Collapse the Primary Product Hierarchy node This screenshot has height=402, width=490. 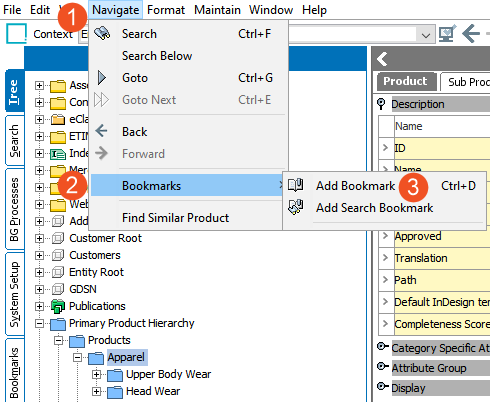pyautogui.click(x=39, y=323)
